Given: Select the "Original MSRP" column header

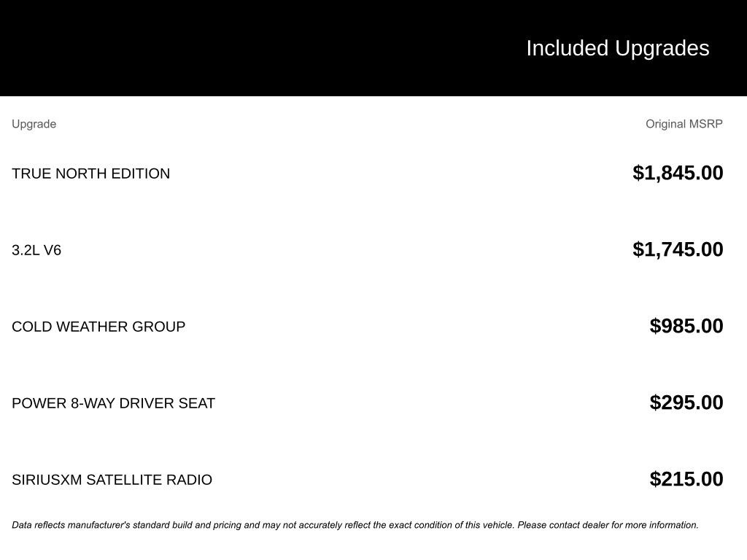Looking at the screenshot, I should point(684,124).
